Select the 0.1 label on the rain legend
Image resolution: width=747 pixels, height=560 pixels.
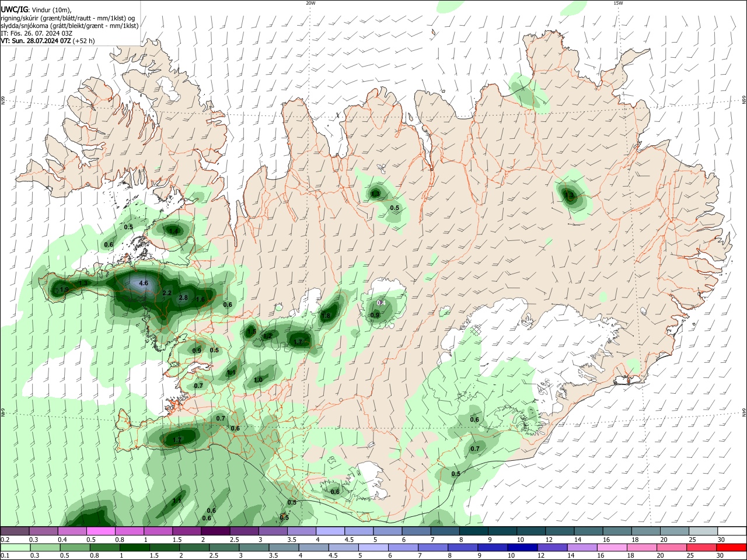click(x=5, y=555)
